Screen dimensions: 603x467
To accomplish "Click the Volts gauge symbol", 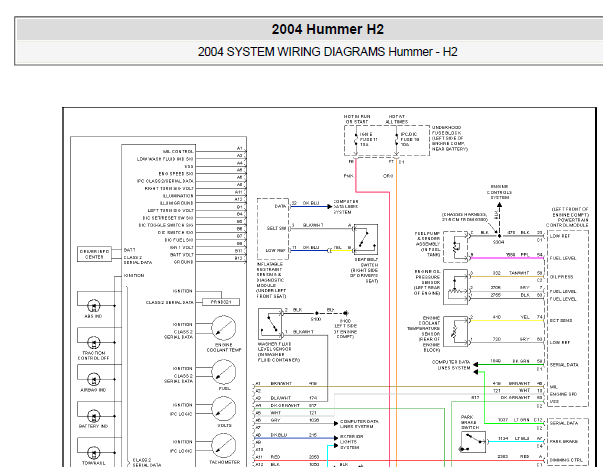I will pos(223,409).
